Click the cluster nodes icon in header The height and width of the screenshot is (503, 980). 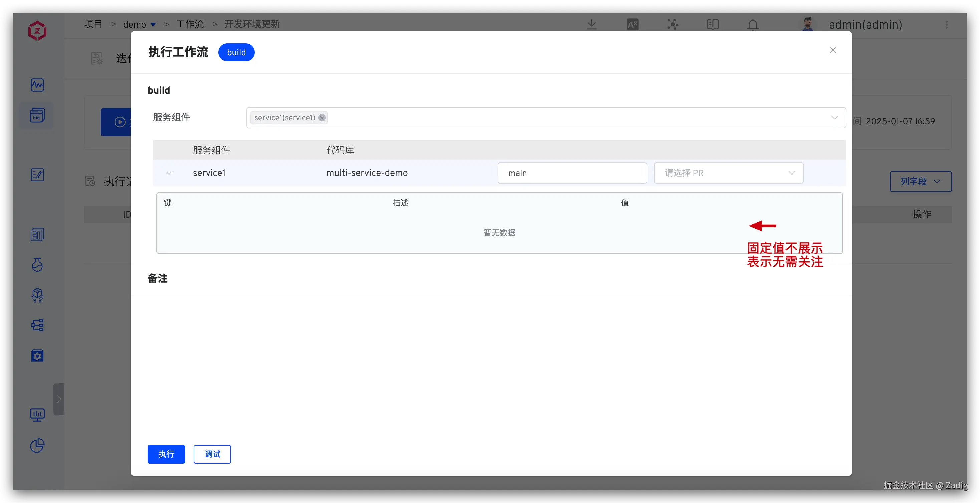(x=672, y=25)
